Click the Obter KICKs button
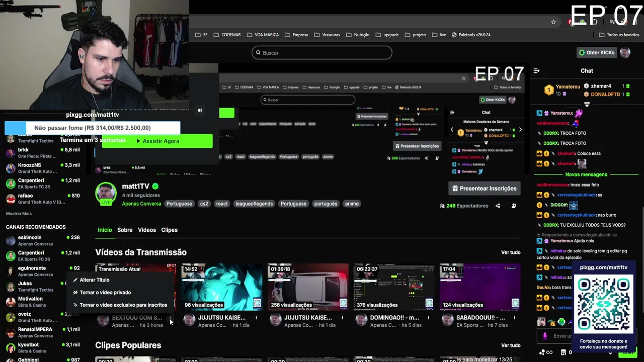This screenshot has height=362, width=644. (596, 52)
